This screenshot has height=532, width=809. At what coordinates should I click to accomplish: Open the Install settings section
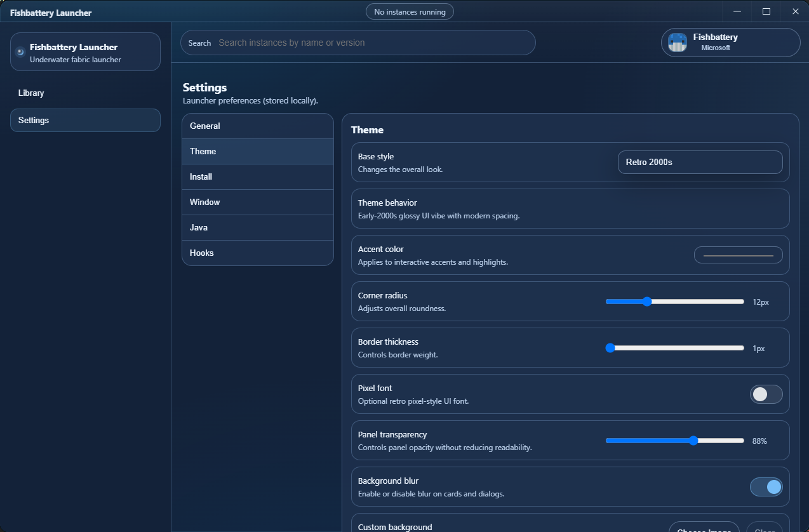[257, 176]
